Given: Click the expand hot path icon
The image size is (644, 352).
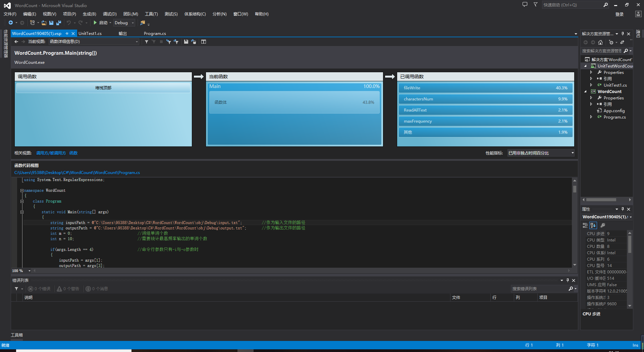Looking at the screenshot, I should click(176, 42).
